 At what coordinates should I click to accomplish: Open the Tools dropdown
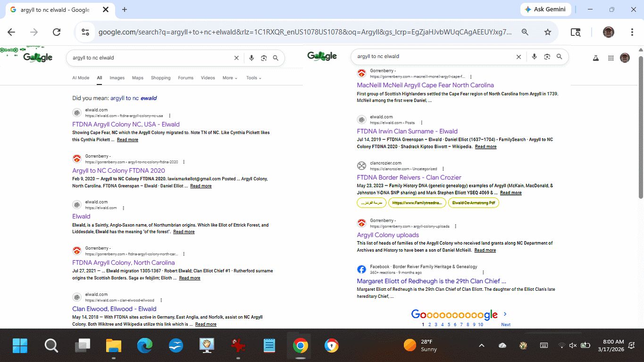tap(253, 78)
